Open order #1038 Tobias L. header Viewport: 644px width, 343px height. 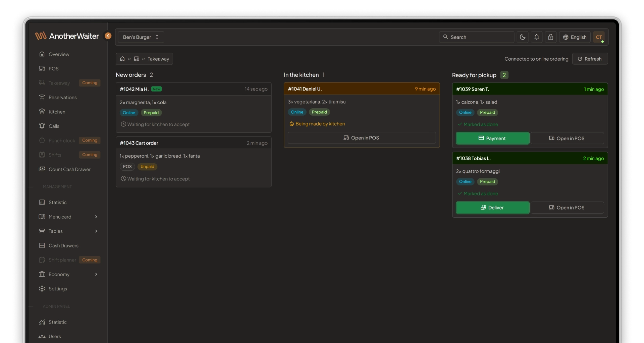coord(530,158)
